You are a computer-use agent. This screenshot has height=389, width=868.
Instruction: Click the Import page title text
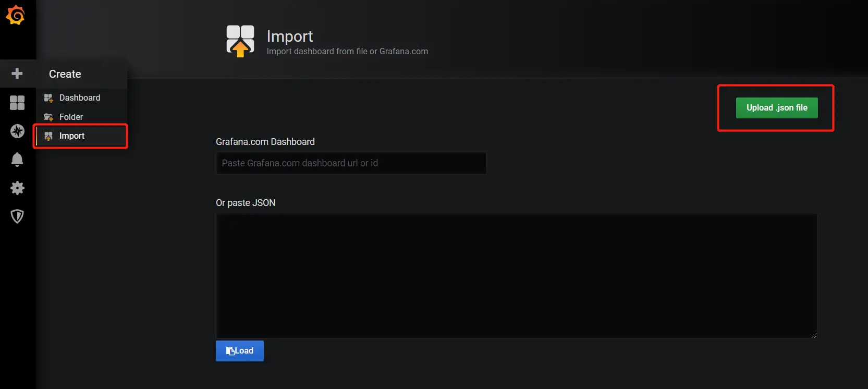click(290, 36)
